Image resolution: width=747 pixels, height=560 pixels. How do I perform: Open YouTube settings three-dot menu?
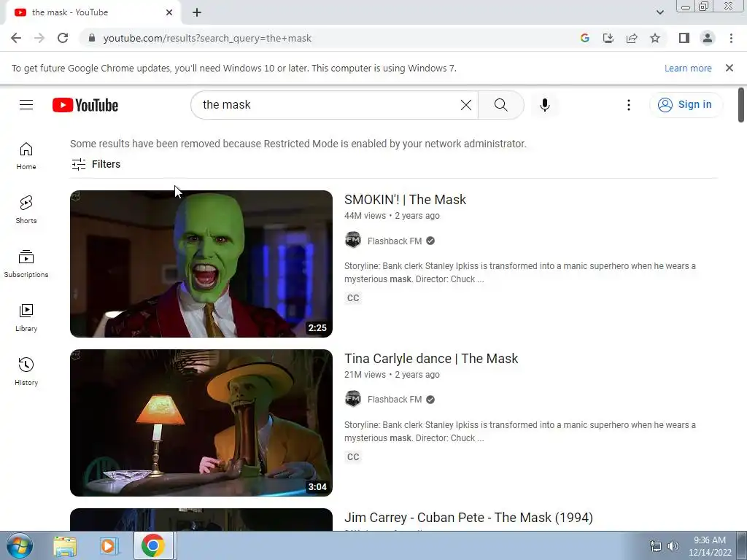pyautogui.click(x=629, y=105)
